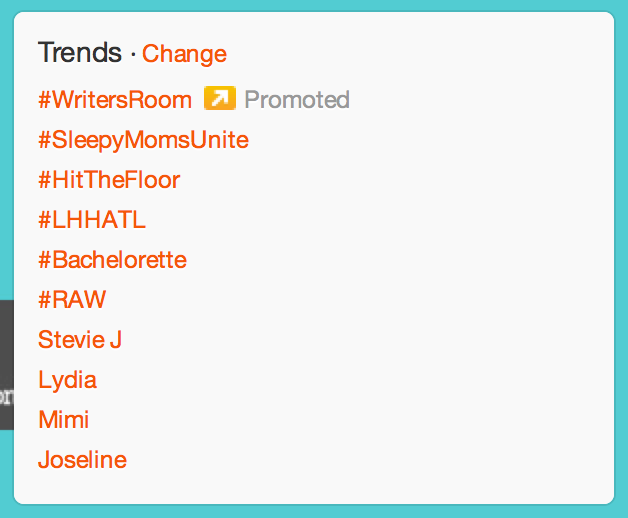View tweets for #SleepyMomsUnite
The height and width of the screenshot is (518, 628).
click(143, 140)
